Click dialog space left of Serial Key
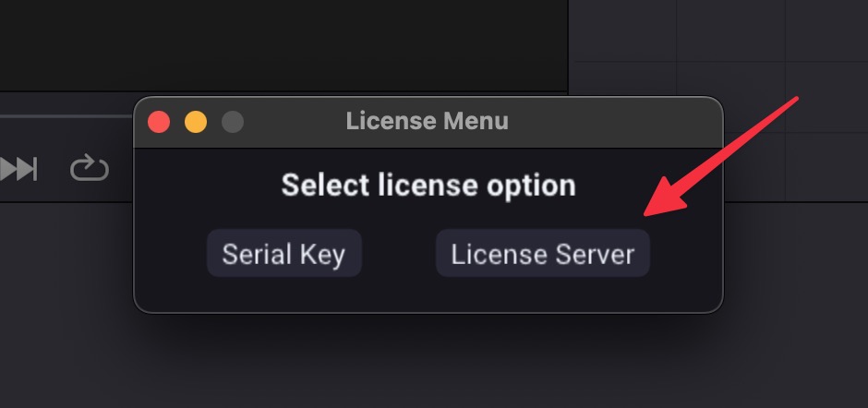868x408 pixels. pos(173,254)
